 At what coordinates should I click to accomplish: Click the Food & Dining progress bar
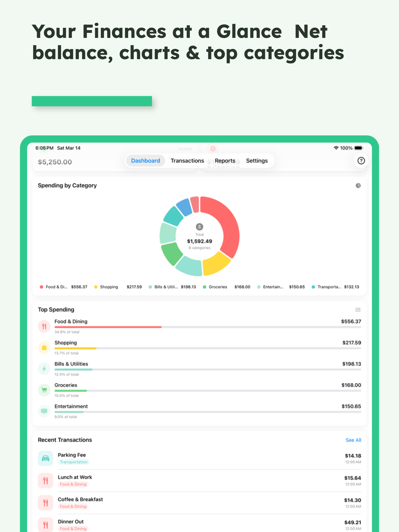coord(208,327)
